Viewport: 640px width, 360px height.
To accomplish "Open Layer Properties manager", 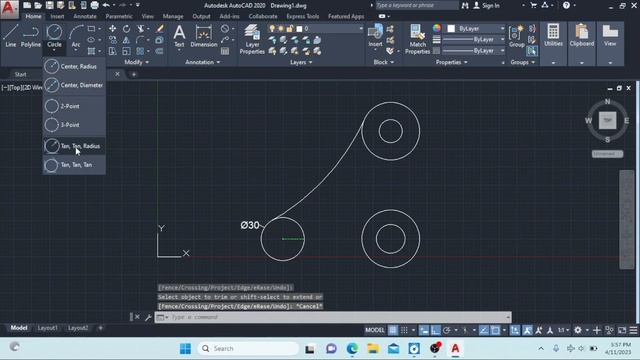I will [252, 39].
